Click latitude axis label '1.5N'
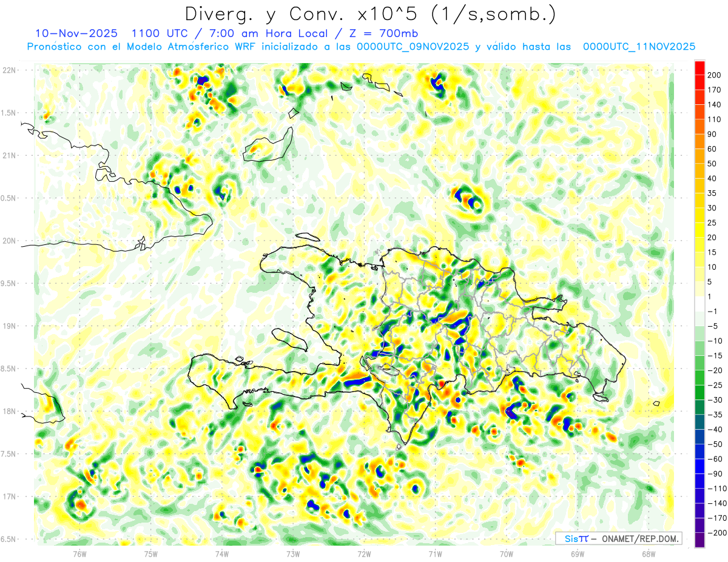This screenshot has width=728, height=562. click(x=9, y=113)
